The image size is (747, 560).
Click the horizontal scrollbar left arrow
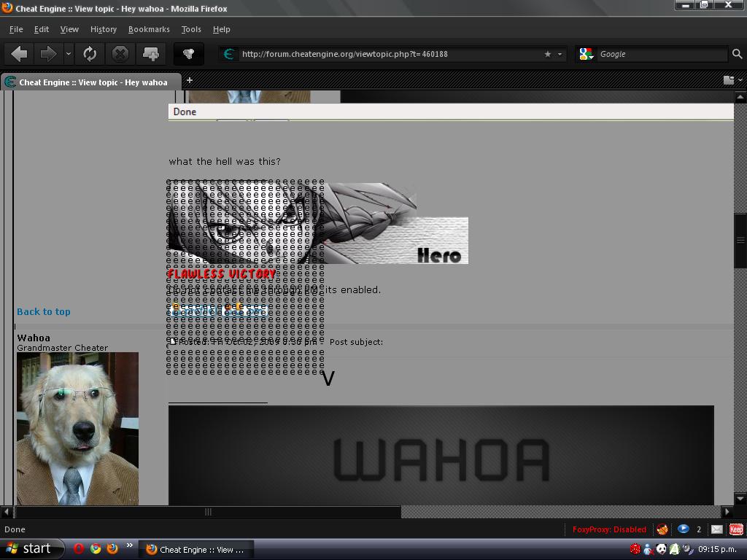[7, 512]
